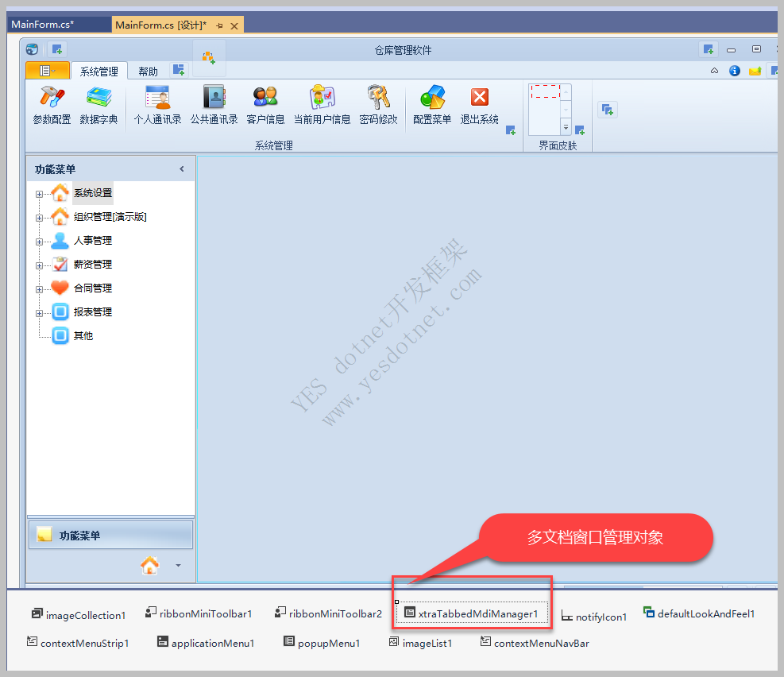Click the blue info icon
Screen dimensions: 784x677
coord(735,71)
